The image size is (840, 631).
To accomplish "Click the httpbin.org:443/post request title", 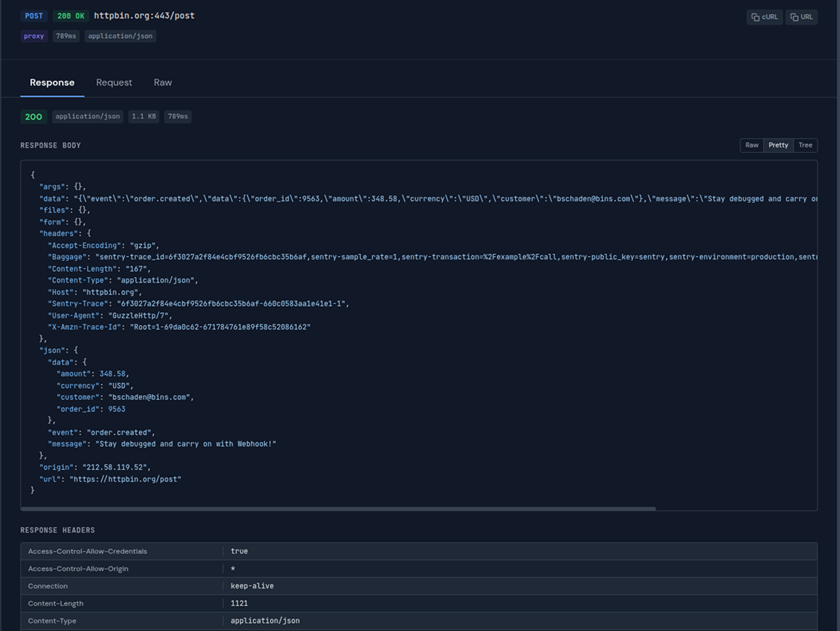I will point(144,15).
